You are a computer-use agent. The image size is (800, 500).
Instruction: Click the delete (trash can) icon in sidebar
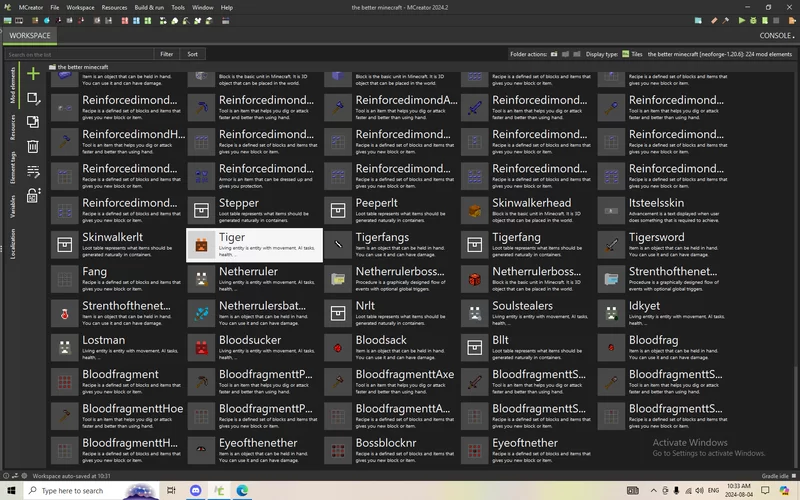33,146
